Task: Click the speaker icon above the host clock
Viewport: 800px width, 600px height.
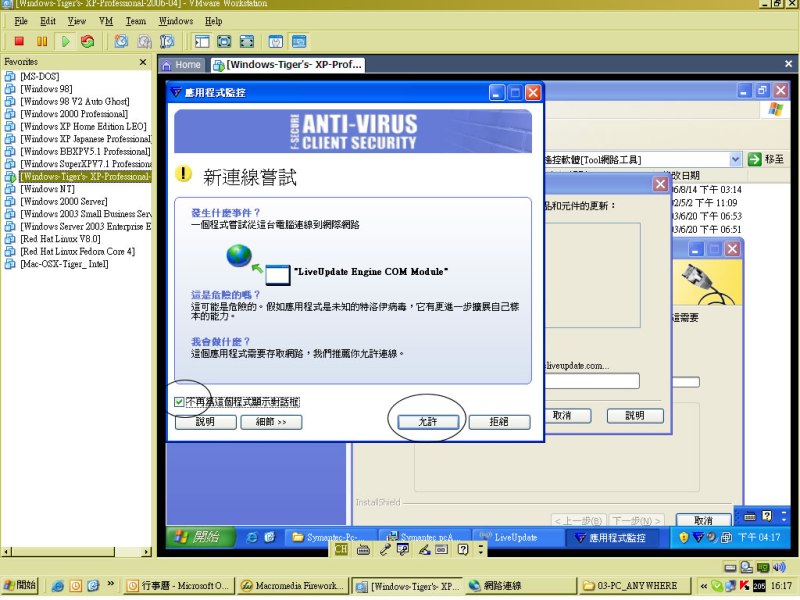Action: [779, 567]
